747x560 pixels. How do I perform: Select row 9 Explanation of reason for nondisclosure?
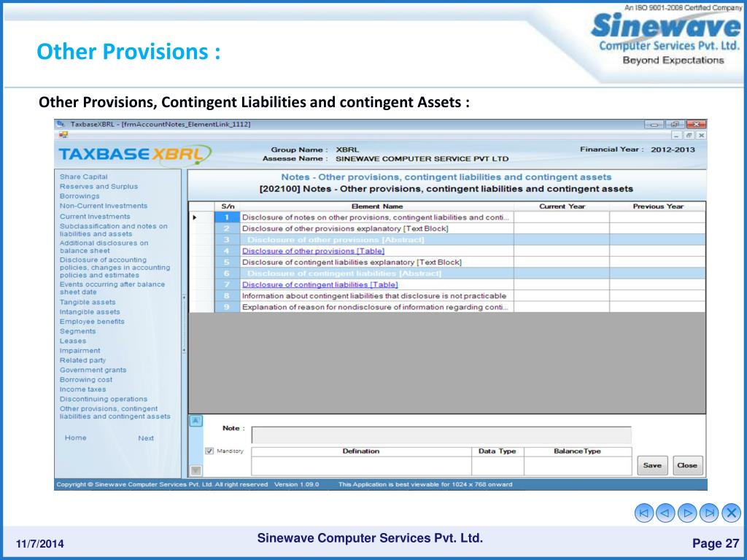[376, 307]
